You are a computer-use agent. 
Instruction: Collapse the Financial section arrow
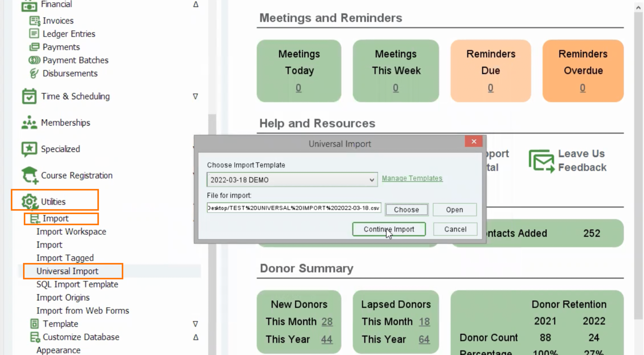(196, 4)
